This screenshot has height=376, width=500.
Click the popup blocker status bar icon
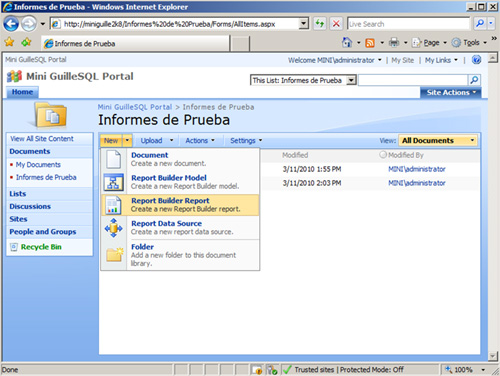(257, 370)
